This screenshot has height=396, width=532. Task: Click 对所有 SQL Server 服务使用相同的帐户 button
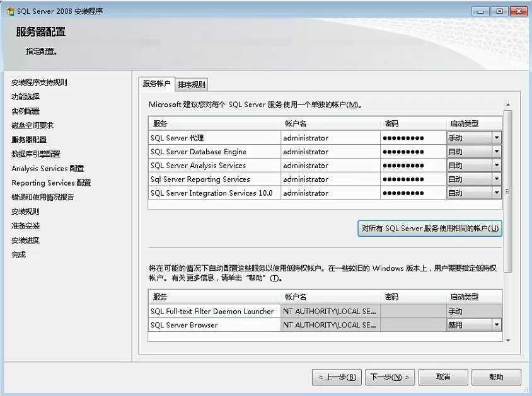coord(430,229)
